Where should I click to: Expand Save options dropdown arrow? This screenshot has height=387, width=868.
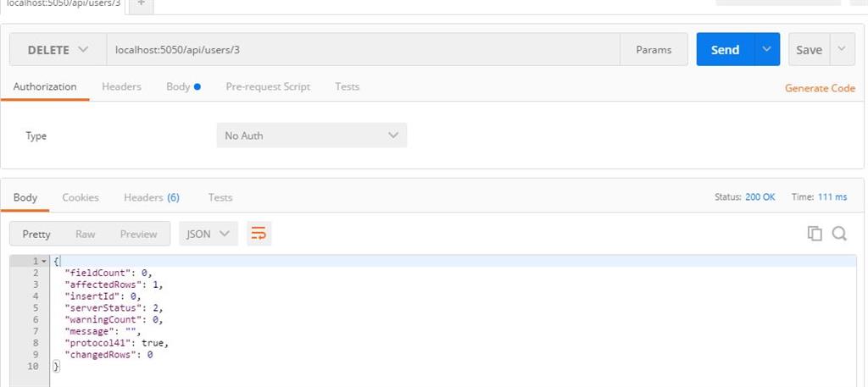[842, 50]
